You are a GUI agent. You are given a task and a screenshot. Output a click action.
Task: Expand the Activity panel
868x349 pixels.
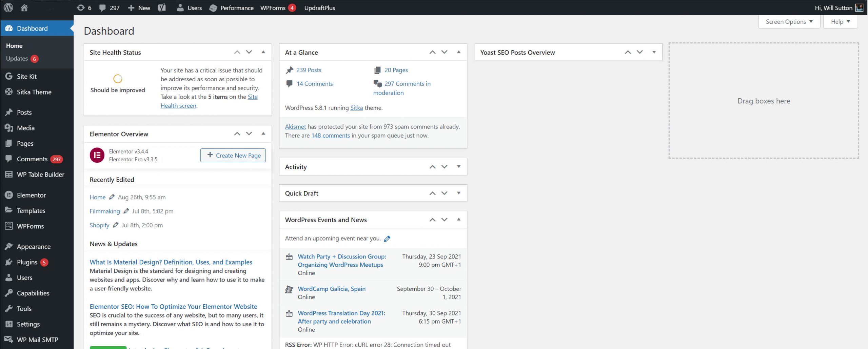point(458,166)
